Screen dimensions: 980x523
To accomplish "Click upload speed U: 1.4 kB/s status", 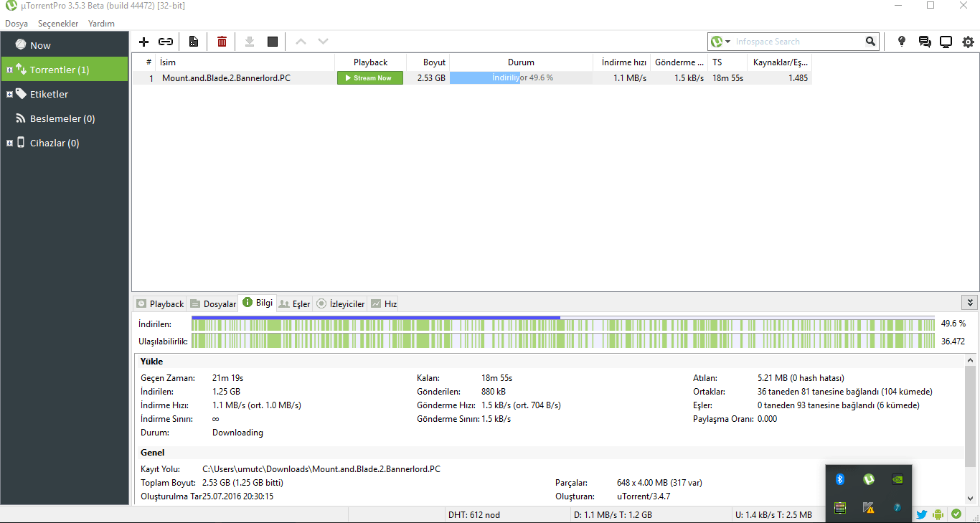I will [774, 514].
